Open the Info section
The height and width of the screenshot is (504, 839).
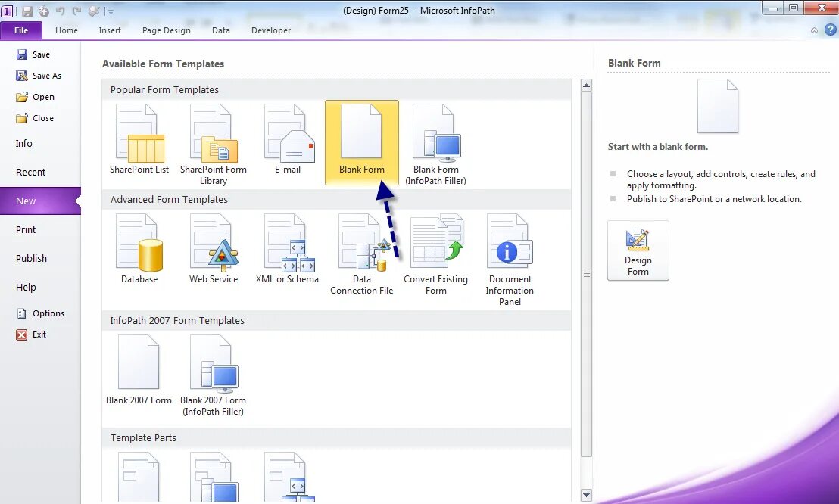click(24, 143)
